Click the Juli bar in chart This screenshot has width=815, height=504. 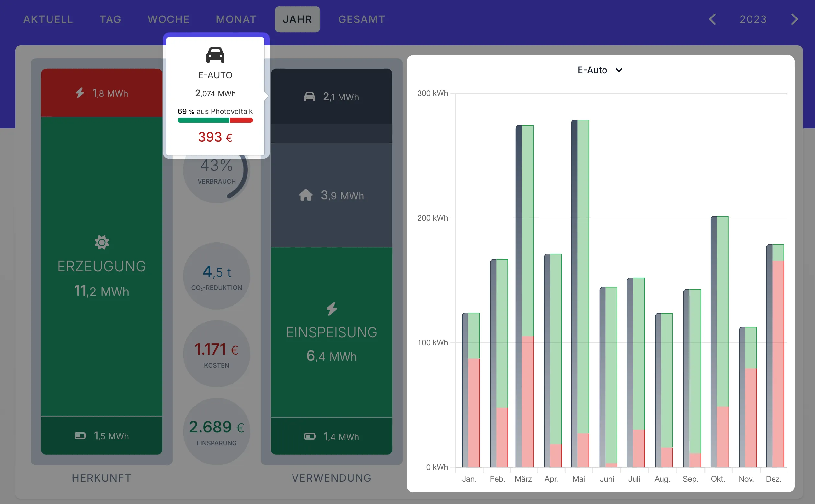pos(636,372)
